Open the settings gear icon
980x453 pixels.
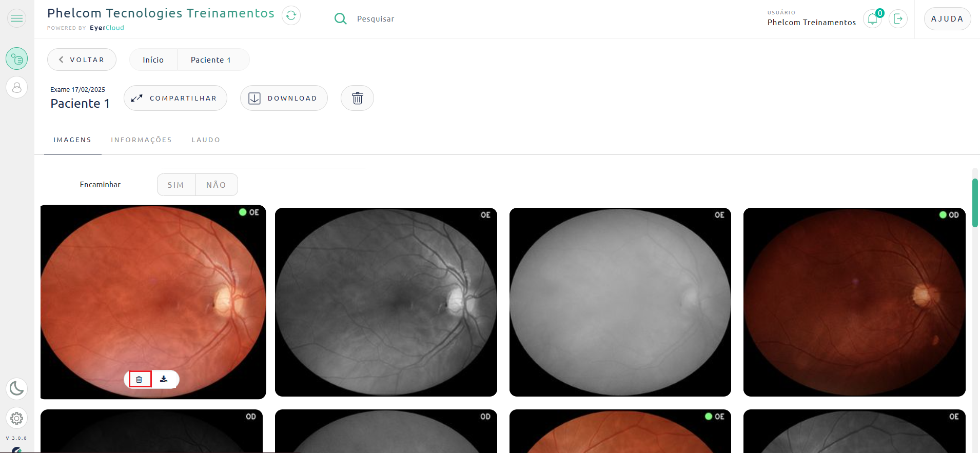point(17,419)
